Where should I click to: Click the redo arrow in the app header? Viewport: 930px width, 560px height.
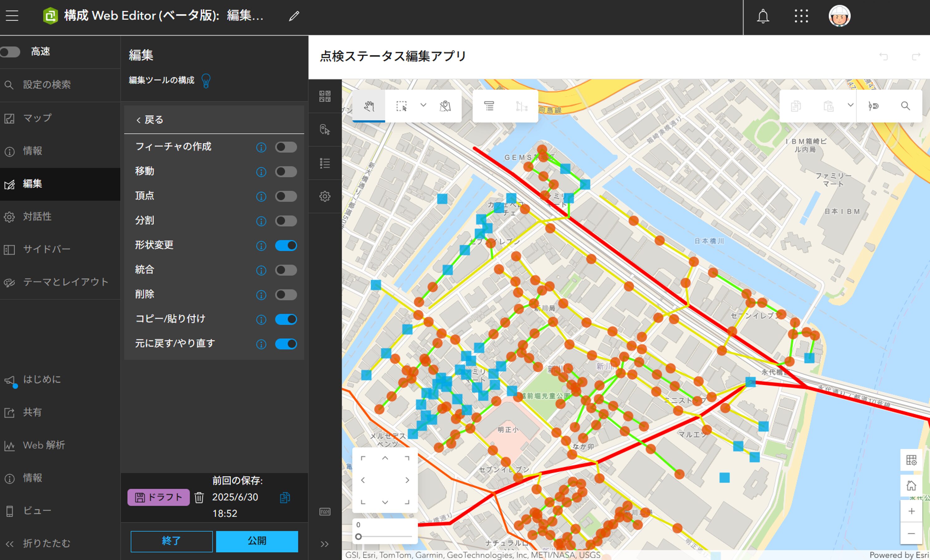click(916, 57)
